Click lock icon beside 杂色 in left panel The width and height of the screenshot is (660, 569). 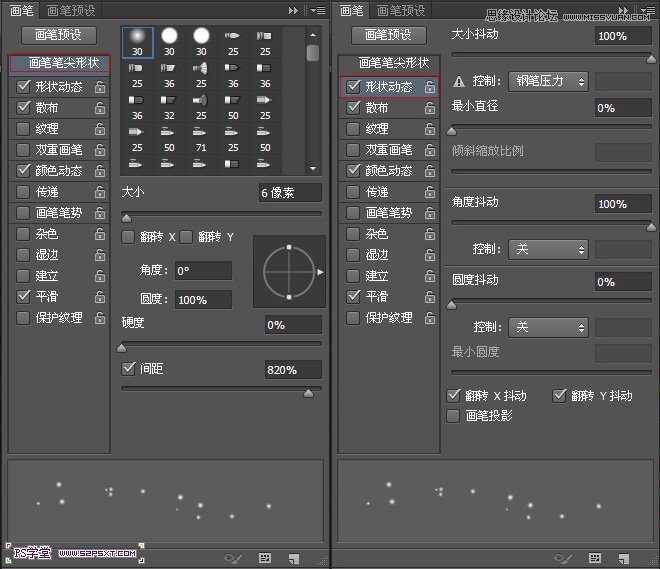tap(100, 234)
